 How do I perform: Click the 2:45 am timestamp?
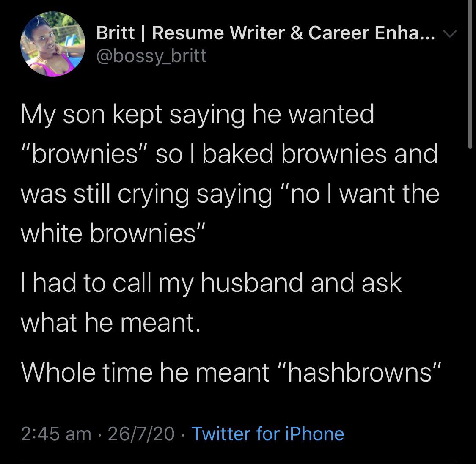(x=56, y=434)
